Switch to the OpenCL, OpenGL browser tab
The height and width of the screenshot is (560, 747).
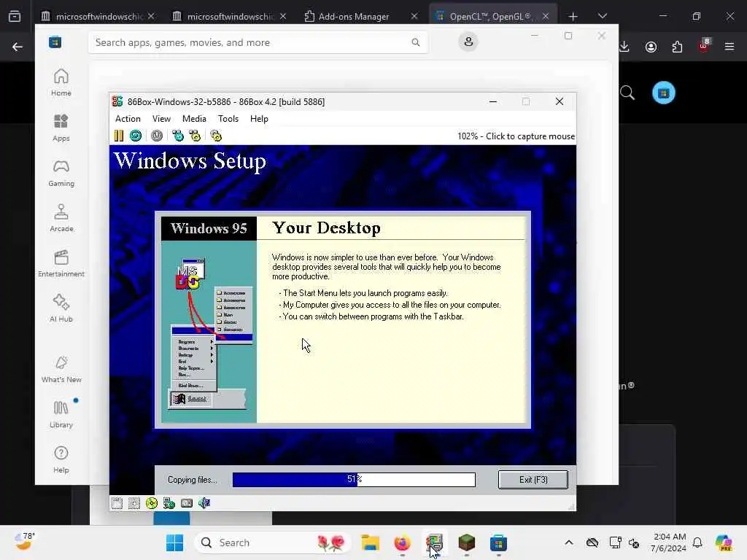492,16
